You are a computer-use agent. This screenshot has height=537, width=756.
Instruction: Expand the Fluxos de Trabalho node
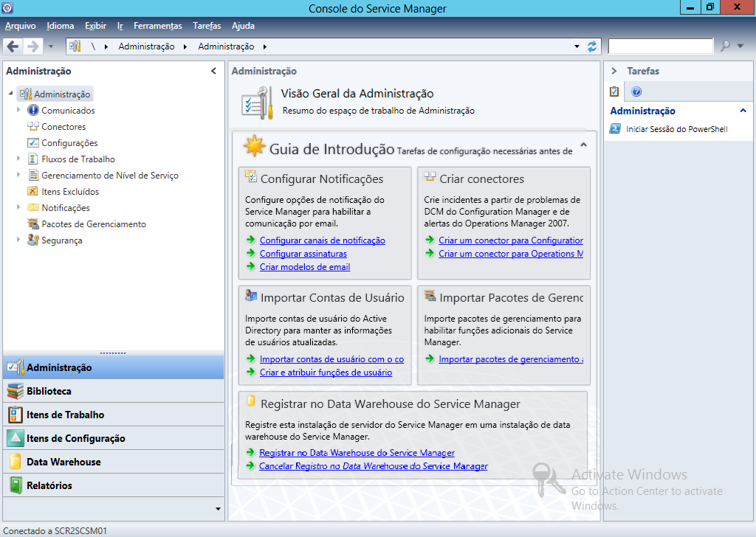point(18,159)
